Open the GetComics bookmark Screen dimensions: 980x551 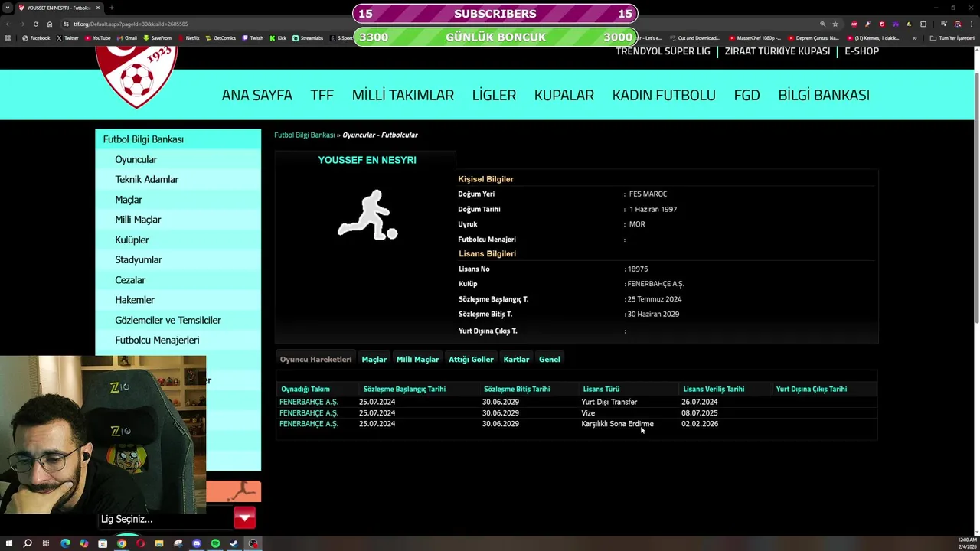pos(221,38)
